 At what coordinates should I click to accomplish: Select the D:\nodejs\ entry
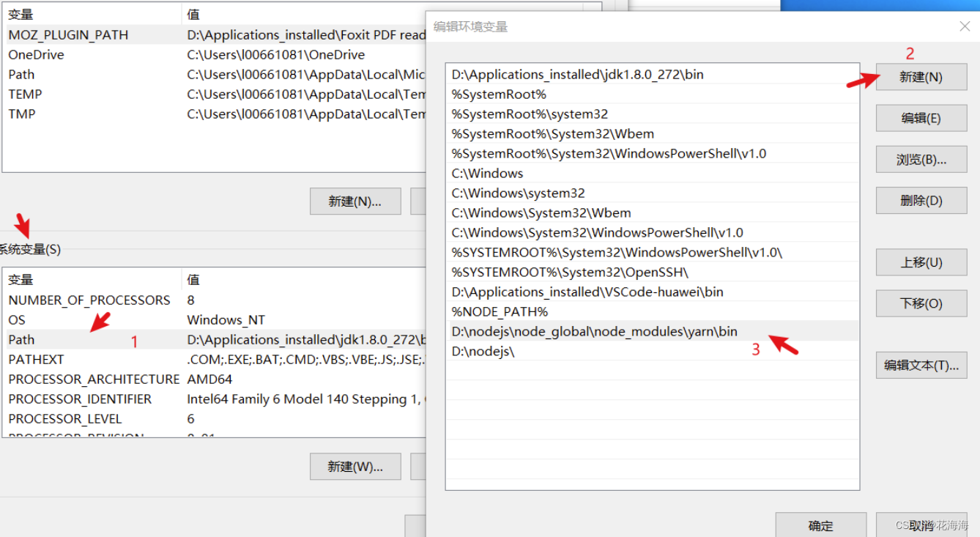pyautogui.click(x=652, y=351)
